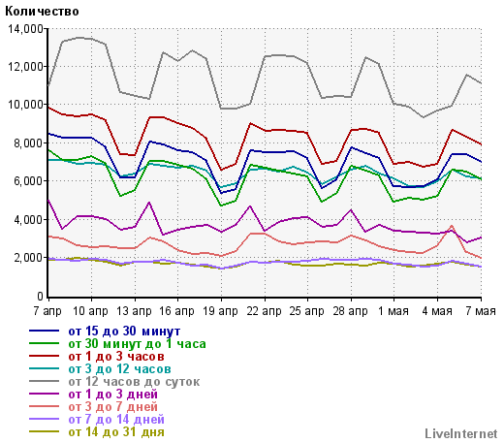The height and width of the screenshot is (443, 504).
Task: Click the legend label 'от 12 часов до суток'
Action: coord(134,382)
